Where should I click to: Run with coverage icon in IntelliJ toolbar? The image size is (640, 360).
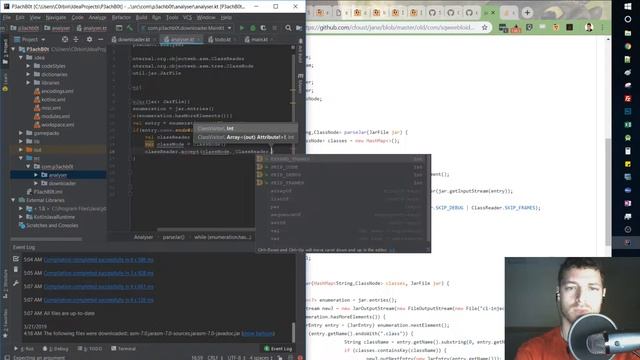coord(263,28)
